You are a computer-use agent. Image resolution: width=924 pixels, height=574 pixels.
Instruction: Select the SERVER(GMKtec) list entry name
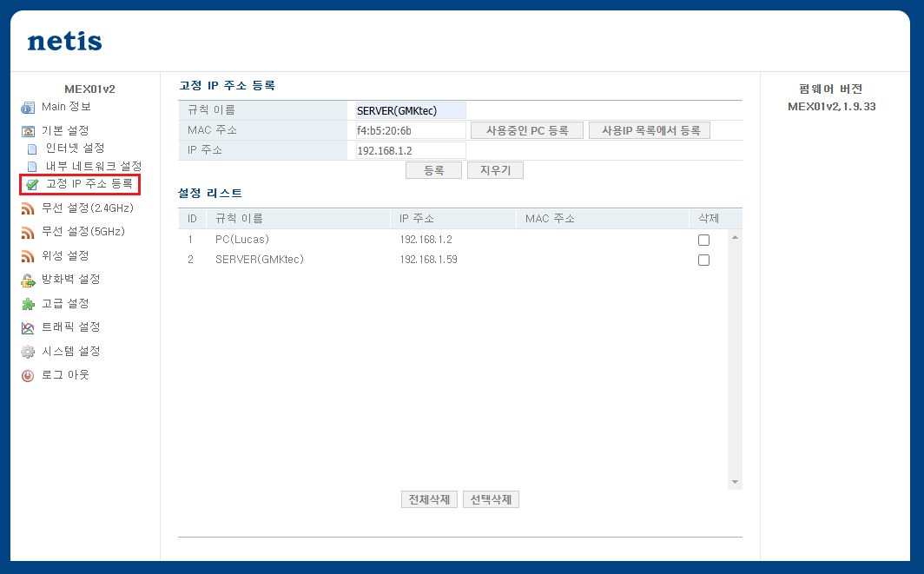tap(260, 260)
